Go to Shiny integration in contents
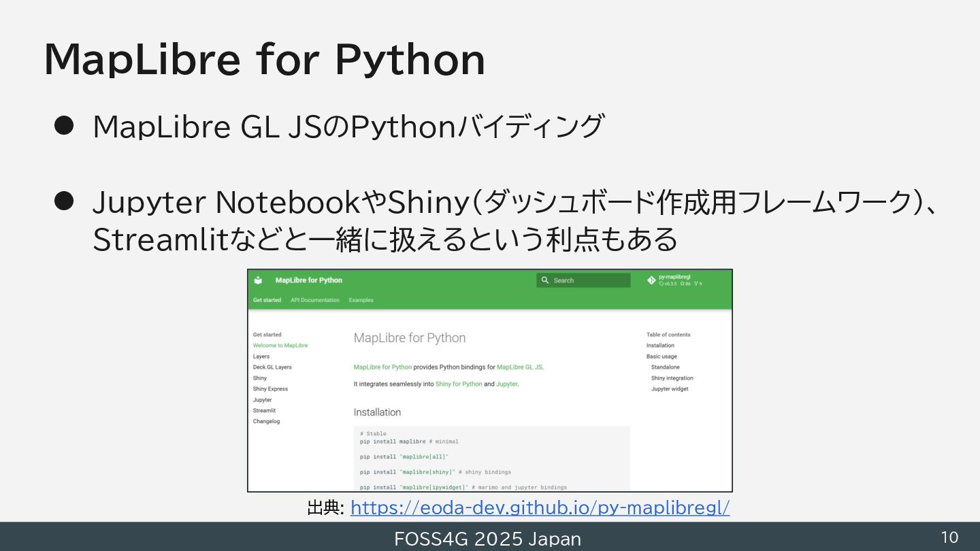This screenshot has height=551, width=980. tap(672, 378)
